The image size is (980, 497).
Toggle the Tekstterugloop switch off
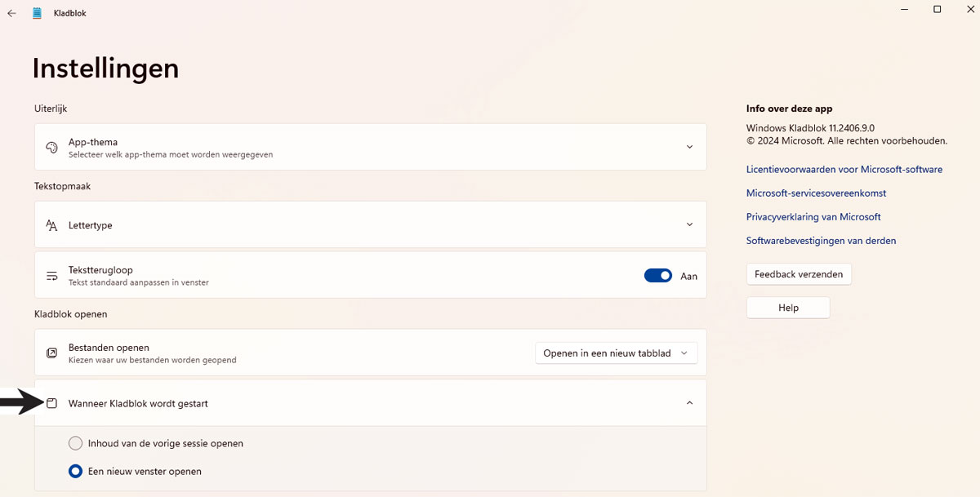pyautogui.click(x=657, y=276)
